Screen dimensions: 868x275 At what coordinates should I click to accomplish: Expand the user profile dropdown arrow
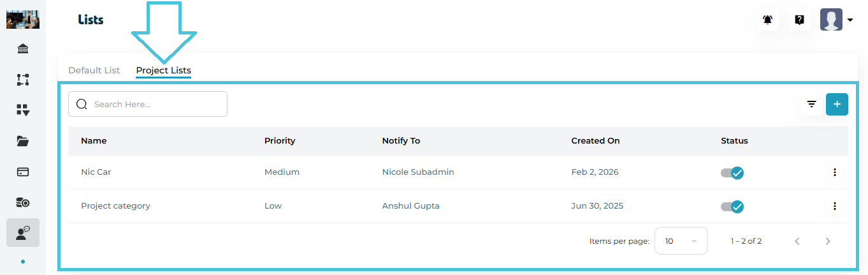click(x=850, y=20)
